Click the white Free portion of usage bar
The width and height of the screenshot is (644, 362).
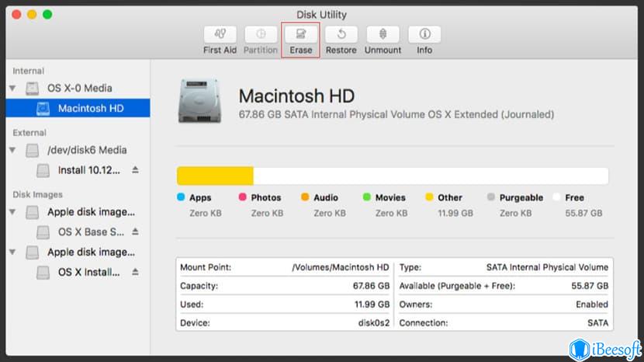tap(431, 176)
